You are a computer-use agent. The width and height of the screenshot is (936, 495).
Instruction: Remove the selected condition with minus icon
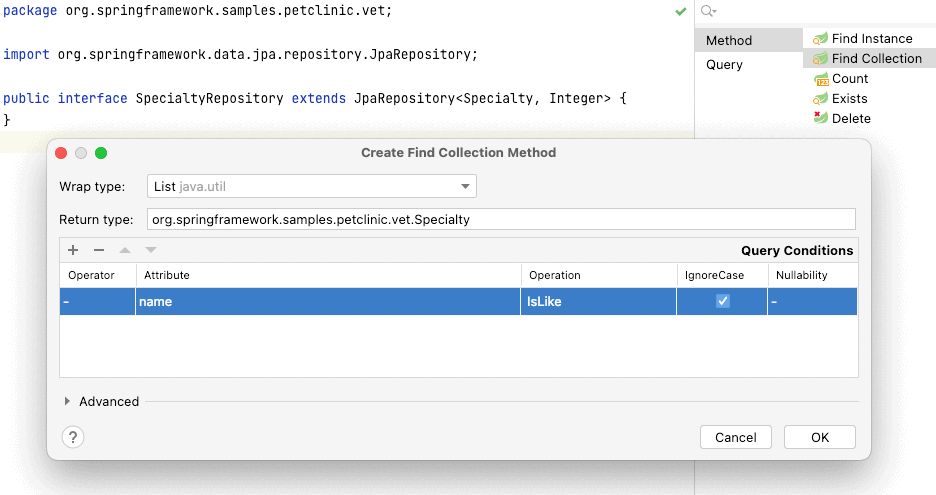point(99,250)
